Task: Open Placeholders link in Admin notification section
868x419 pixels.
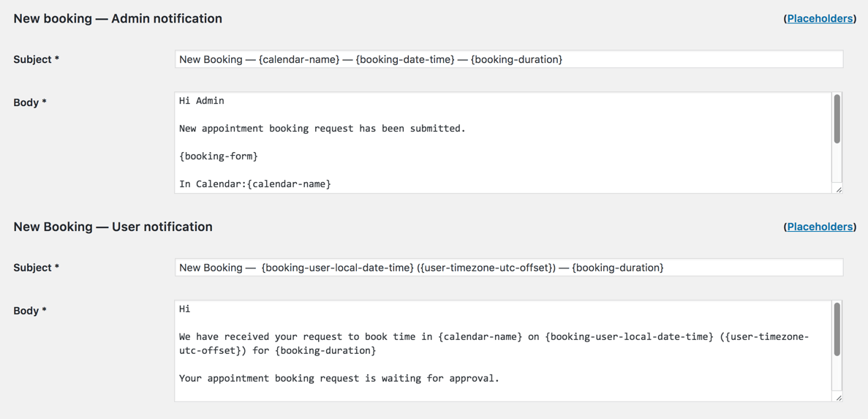Action: (x=819, y=18)
